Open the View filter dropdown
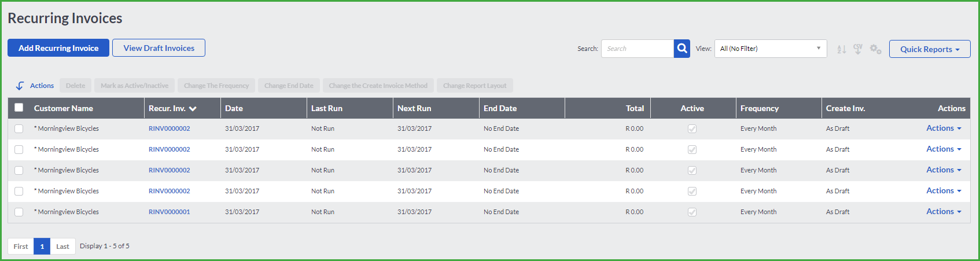This screenshot has height=261, width=980. click(x=771, y=49)
